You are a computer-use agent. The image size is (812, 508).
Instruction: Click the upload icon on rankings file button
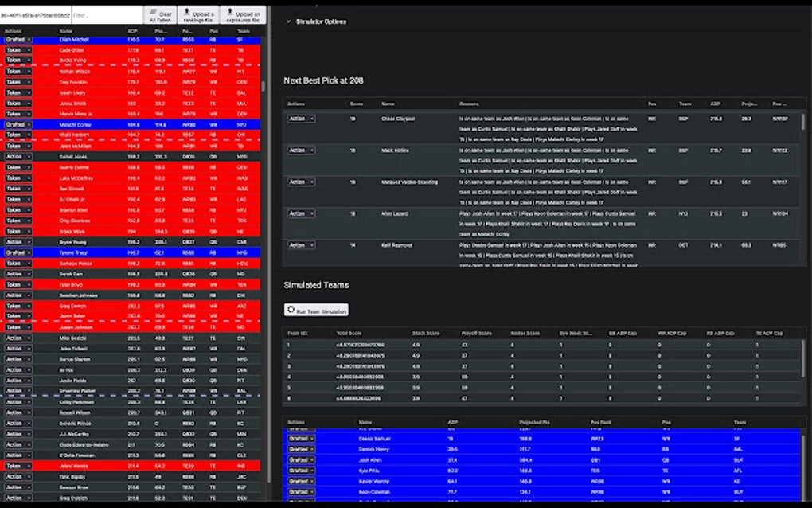point(189,11)
